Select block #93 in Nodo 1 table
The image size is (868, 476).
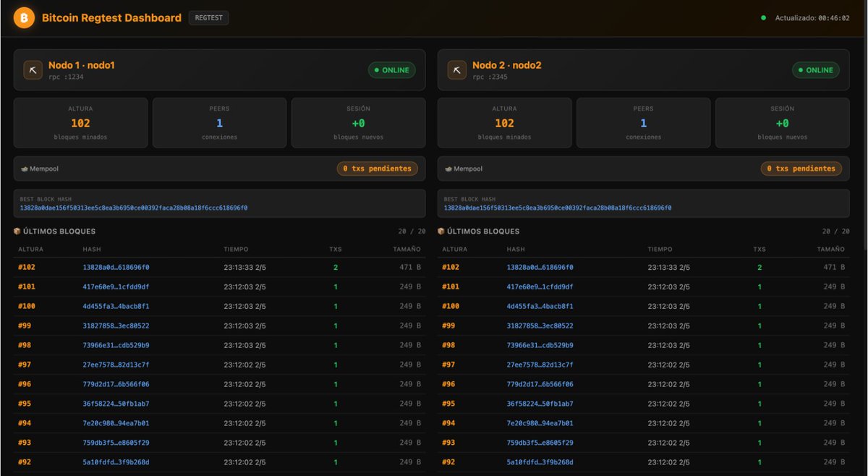point(25,443)
